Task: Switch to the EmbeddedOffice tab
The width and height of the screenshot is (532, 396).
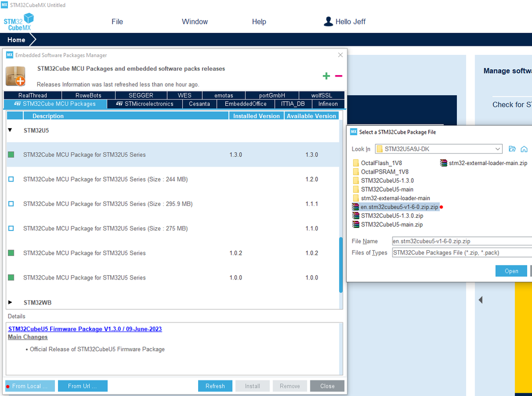Action: pyautogui.click(x=245, y=104)
